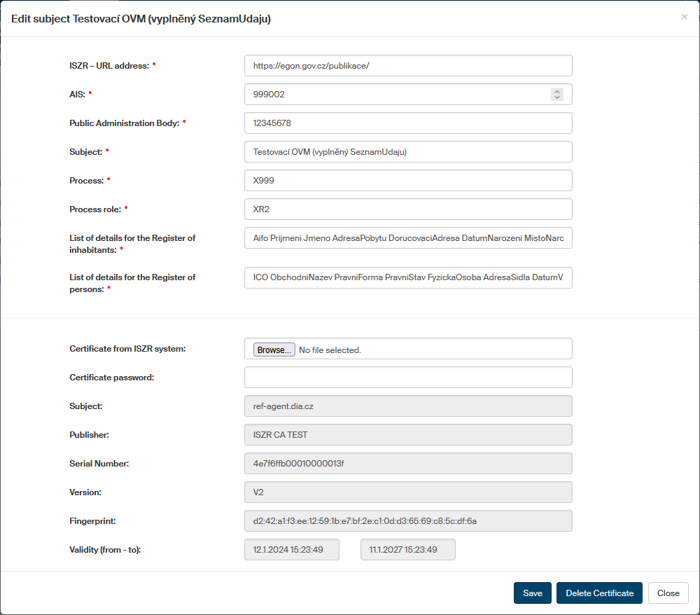Click the ISZR URL address field

coord(408,65)
